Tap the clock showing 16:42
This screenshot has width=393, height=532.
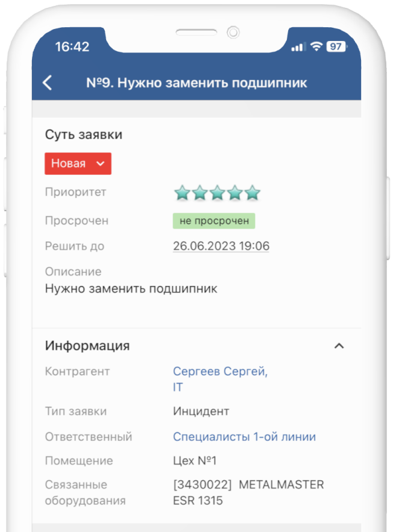[72, 47]
